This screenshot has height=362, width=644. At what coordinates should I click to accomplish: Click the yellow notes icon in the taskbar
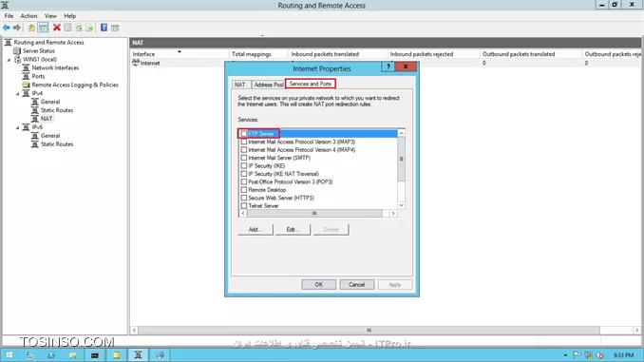click(x=116, y=355)
